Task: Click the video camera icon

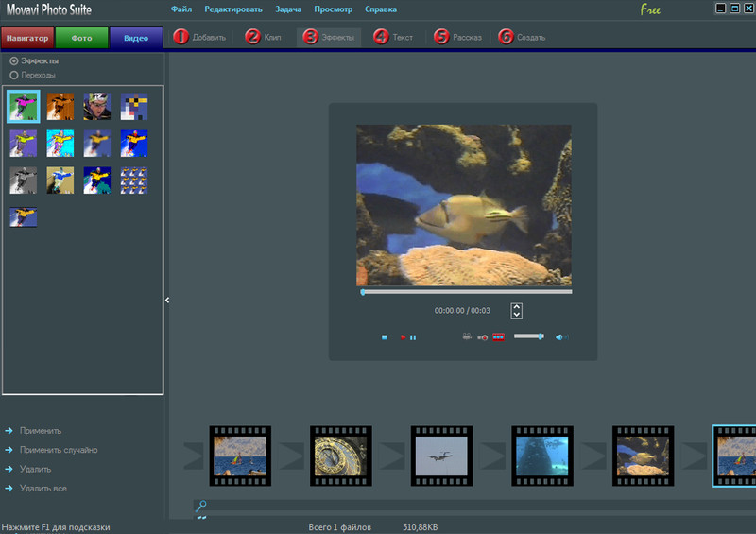Action: click(x=467, y=336)
